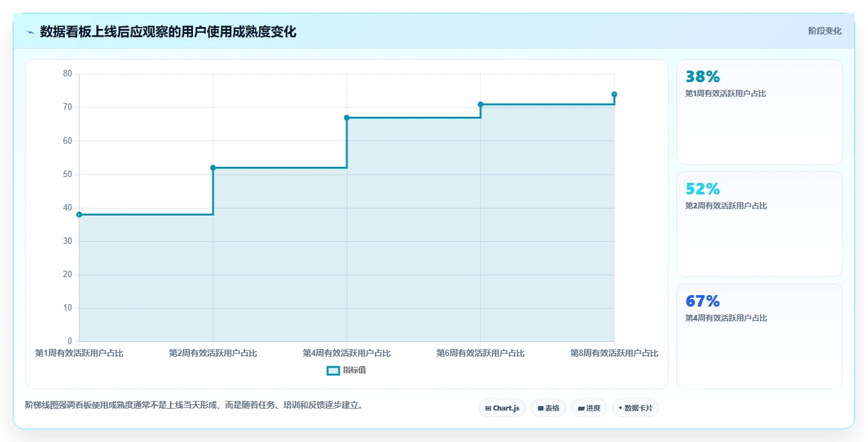
Task: Click the week 4 data point at 67
Action: pyautogui.click(x=347, y=117)
